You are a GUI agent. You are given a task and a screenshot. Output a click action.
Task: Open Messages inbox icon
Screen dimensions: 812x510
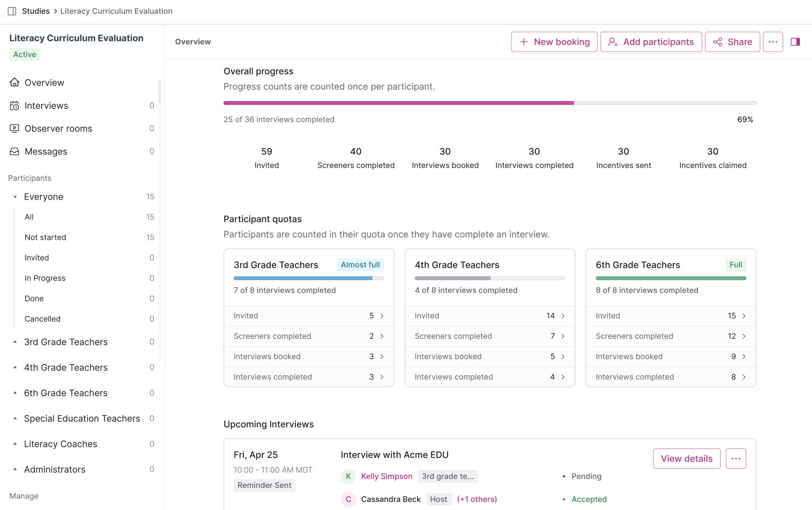(14, 152)
